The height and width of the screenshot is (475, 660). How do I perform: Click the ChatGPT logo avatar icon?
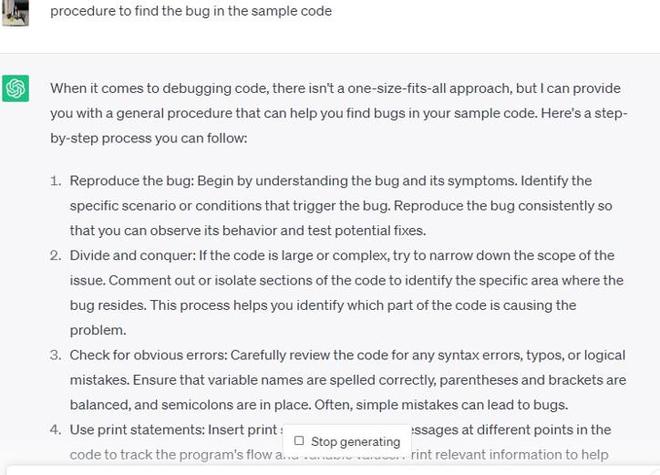15,88
